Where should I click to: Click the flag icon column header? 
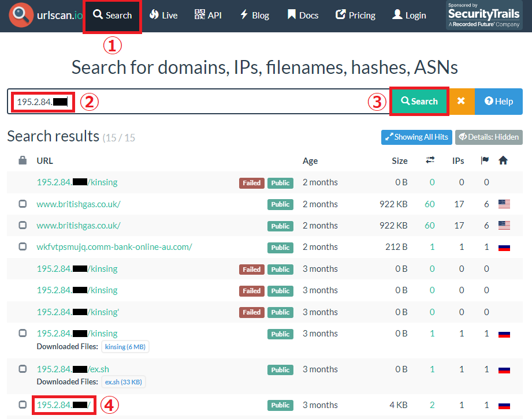click(486, 160)
